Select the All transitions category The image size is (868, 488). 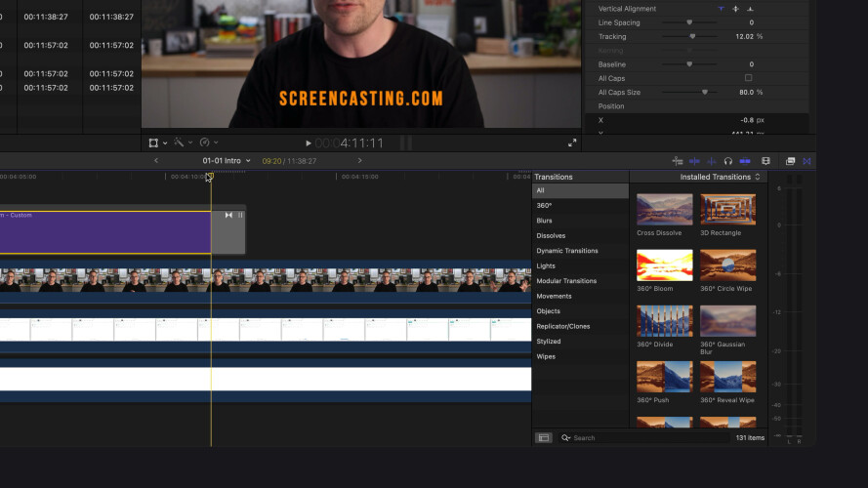(x=580, y=190)
